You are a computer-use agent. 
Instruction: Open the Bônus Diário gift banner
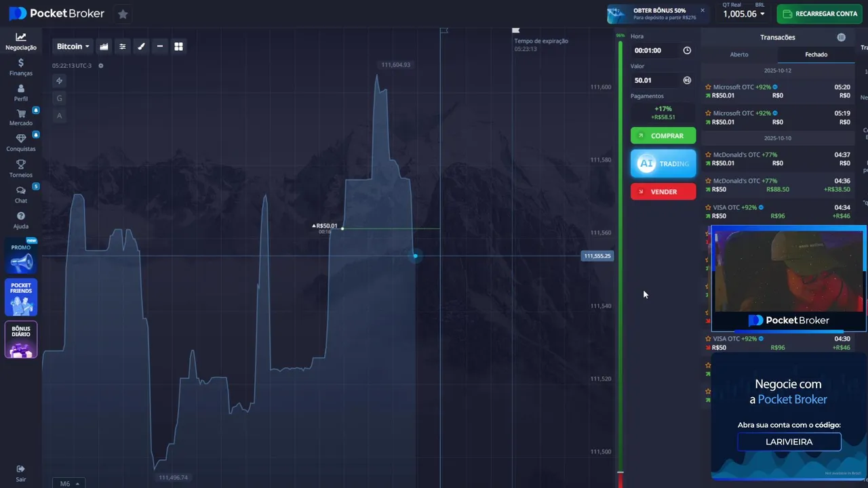21,340
